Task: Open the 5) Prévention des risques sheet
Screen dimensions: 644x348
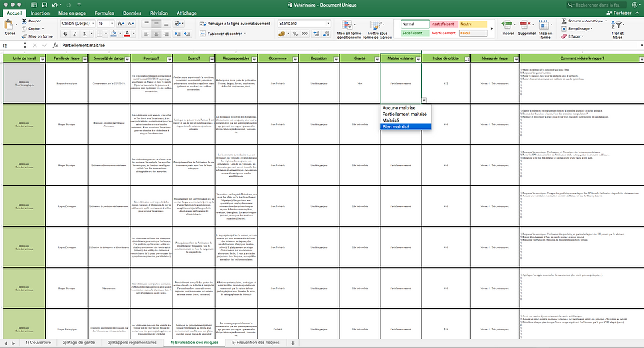Action: pos(255,342)
